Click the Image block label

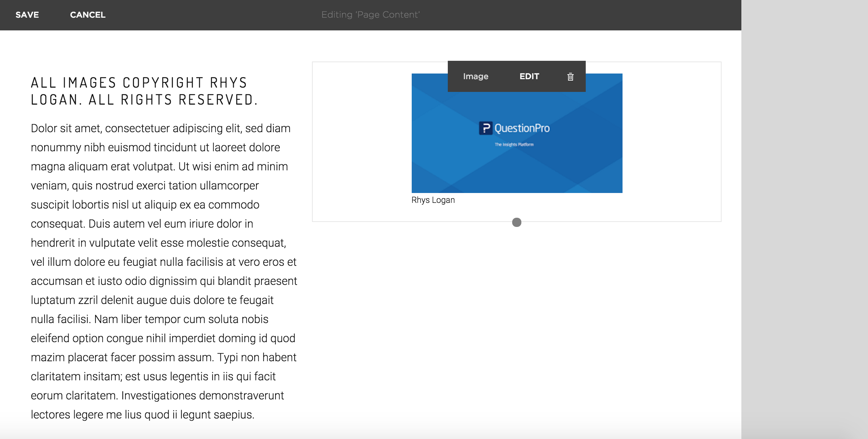(476, 76)
